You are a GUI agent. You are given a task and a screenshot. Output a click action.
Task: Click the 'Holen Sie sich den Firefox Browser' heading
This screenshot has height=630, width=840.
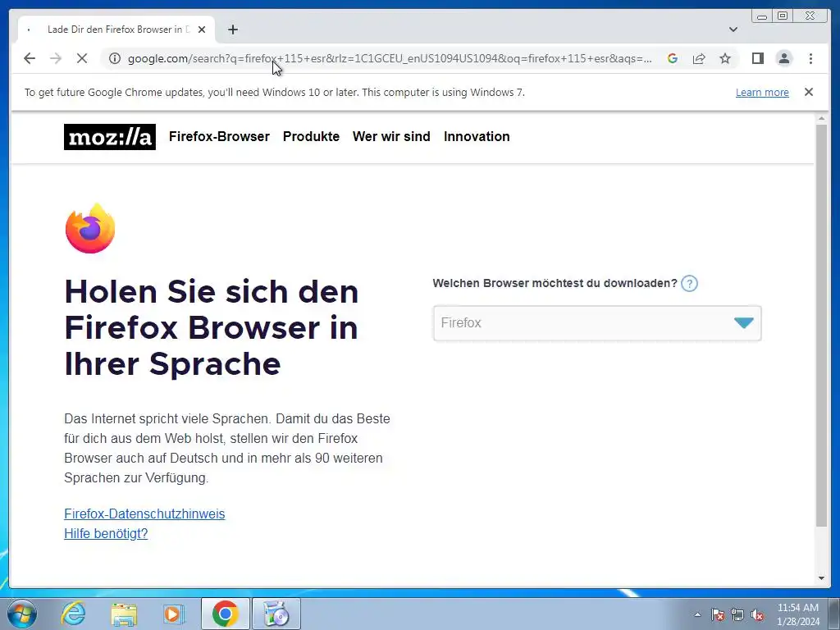(x=212, y=327)
